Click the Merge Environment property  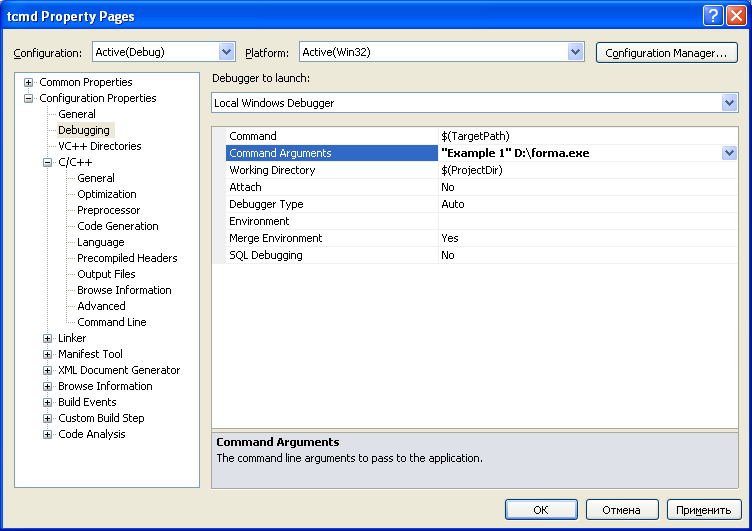(332, 238)
